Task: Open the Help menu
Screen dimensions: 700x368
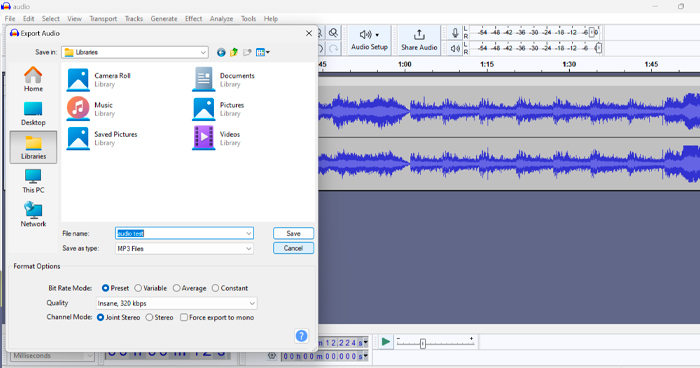Action: 271,19
